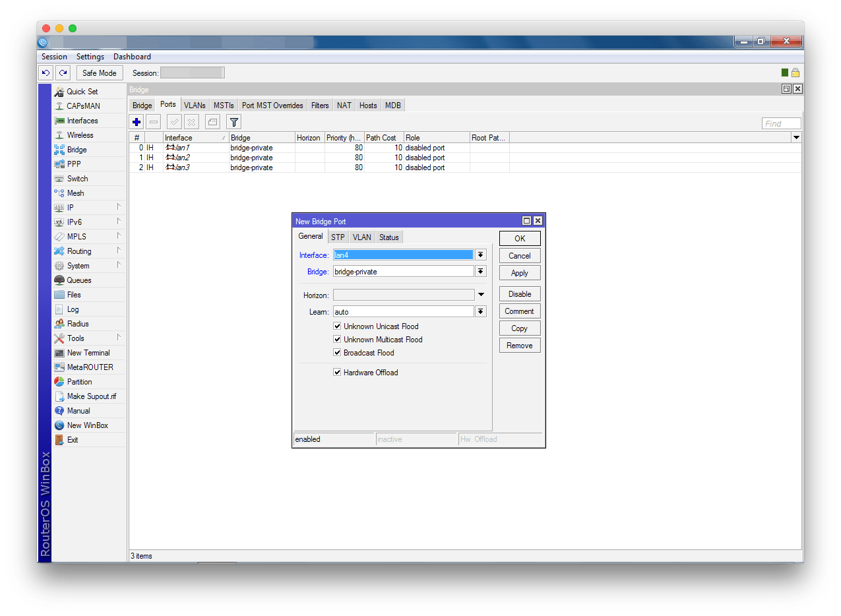The image size is (841, 616).
Task: Click the Apply button
Action: coord(519,273)
